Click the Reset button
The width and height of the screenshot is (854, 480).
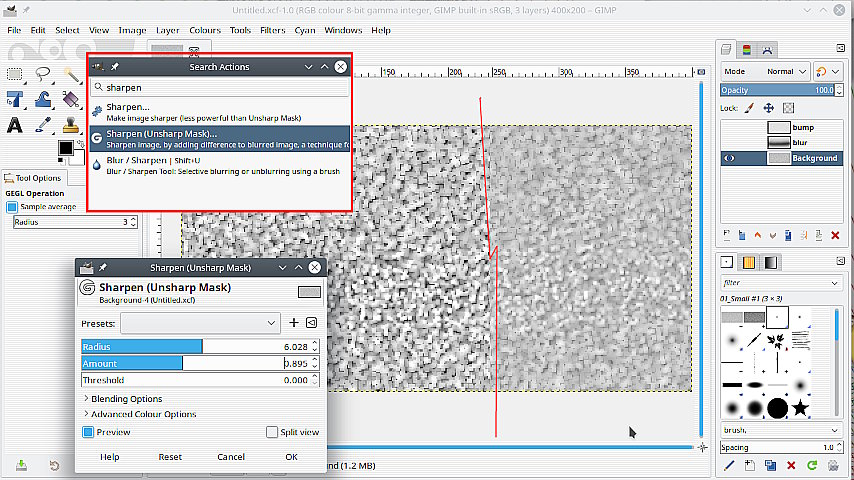[170, 457]
